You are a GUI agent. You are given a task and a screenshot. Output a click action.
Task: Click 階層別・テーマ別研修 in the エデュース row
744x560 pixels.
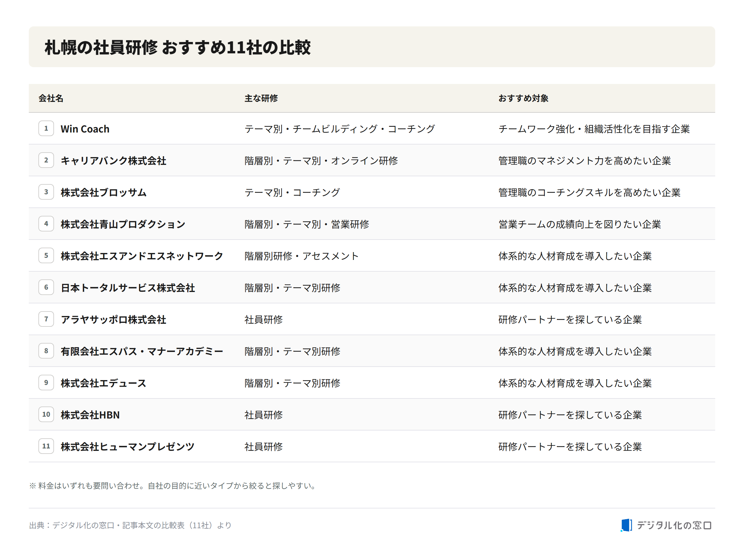coord(292,383)
